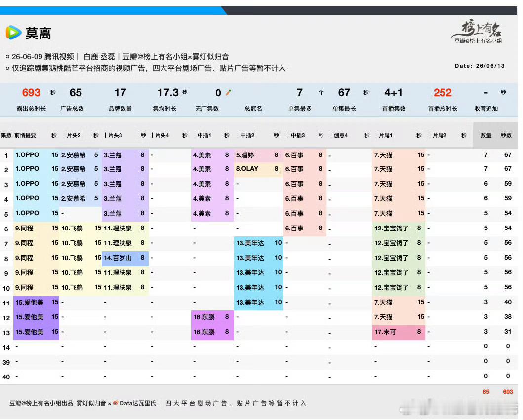Select the 31 seconds total in episode 13
The image size is (523, 420).
point(508,332)
